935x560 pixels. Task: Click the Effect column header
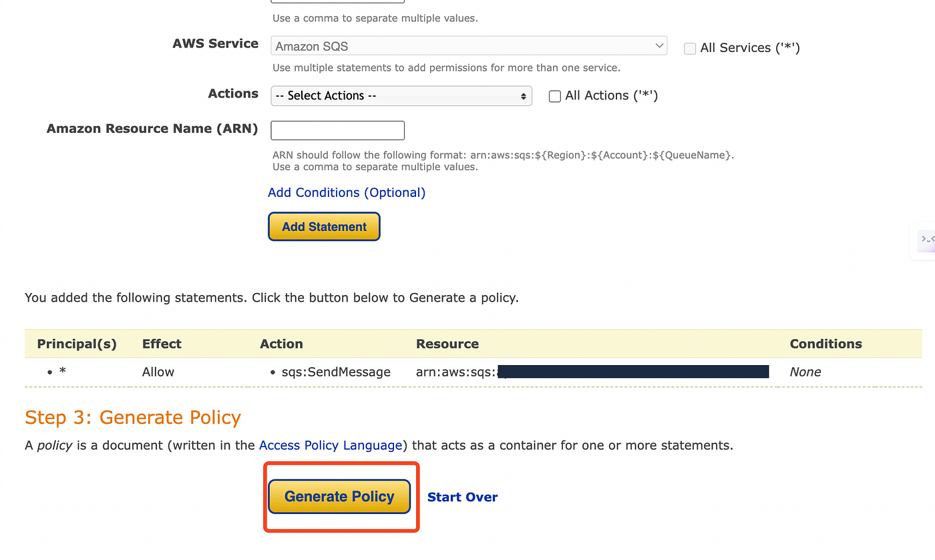[162, 344]
